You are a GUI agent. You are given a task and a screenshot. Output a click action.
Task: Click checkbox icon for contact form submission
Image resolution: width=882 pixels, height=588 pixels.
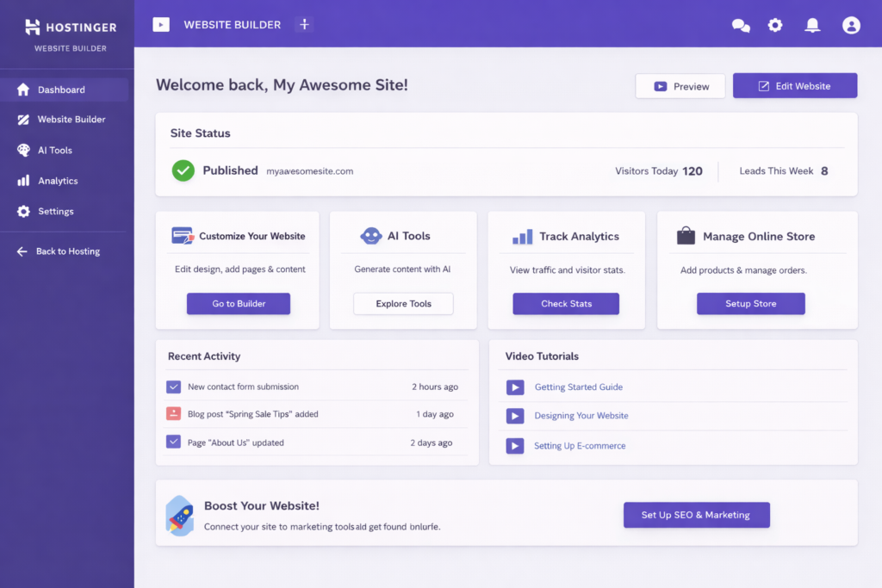pos(173,387)
